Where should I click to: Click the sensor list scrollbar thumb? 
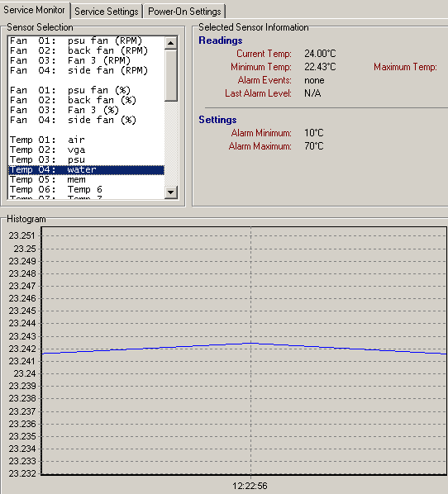(x=170, y=75)
